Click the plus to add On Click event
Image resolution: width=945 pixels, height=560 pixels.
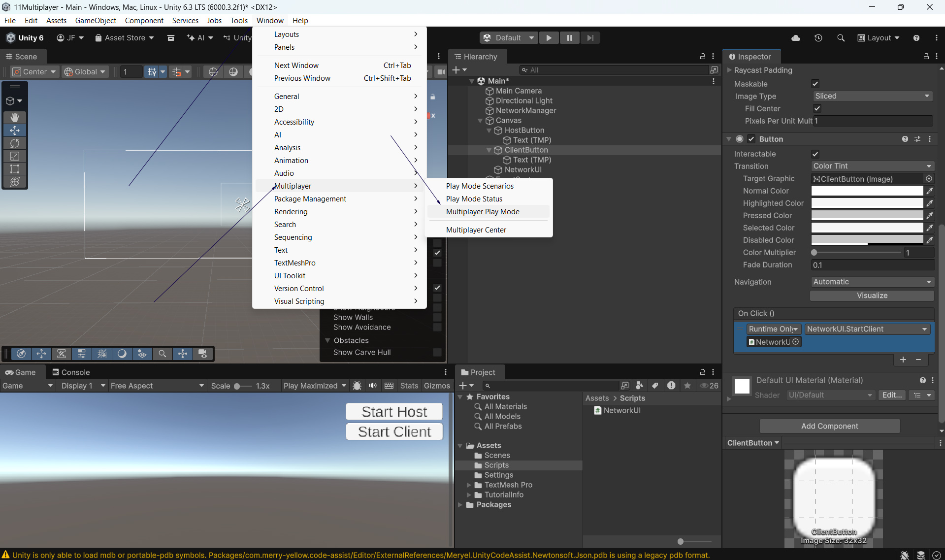tap(903, 360)
